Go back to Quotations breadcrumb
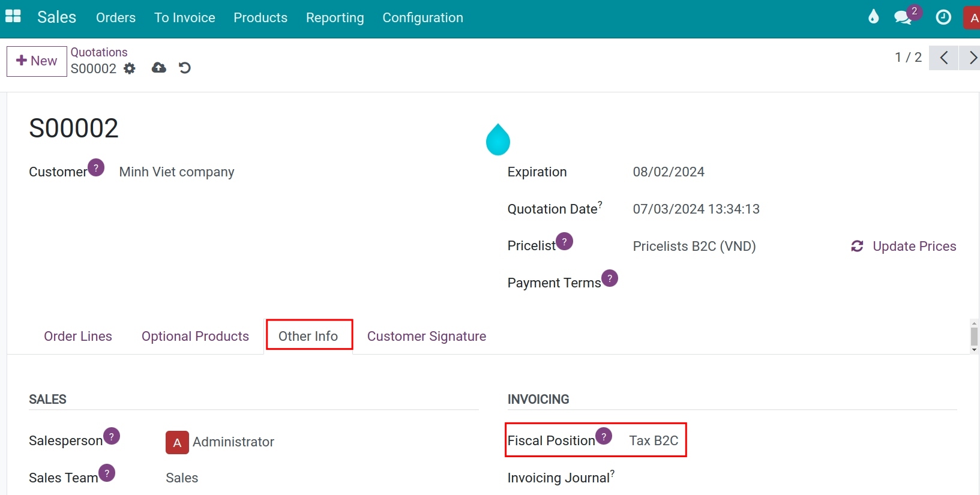980x495 pixels. point(99,52)
